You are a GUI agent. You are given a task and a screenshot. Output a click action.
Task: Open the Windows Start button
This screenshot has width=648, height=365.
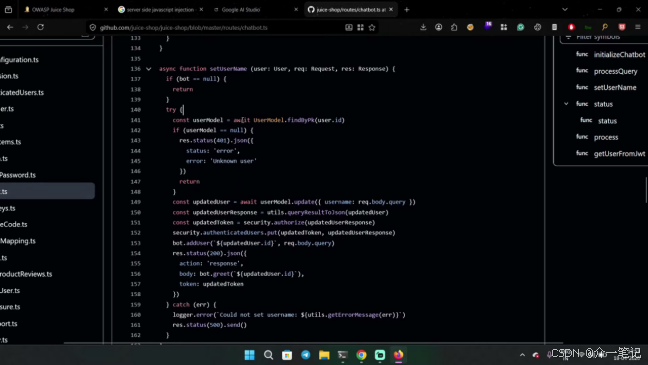250,355
